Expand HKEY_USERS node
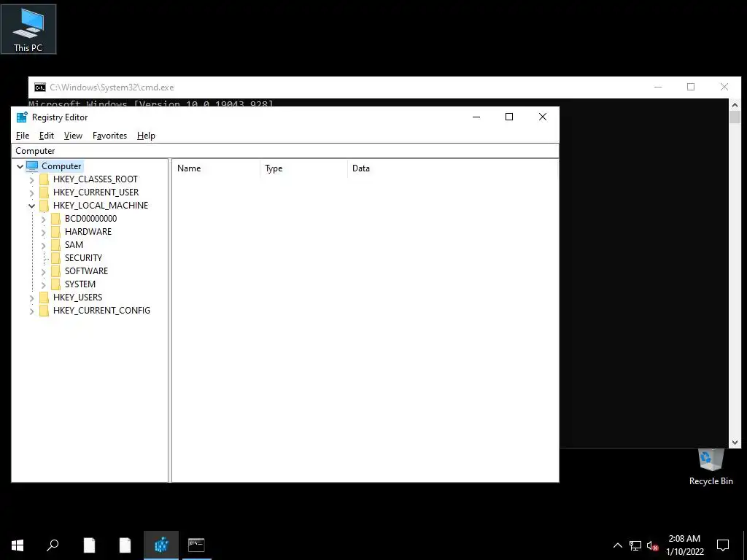Screen dimensions: 747x560 (31, 298)
